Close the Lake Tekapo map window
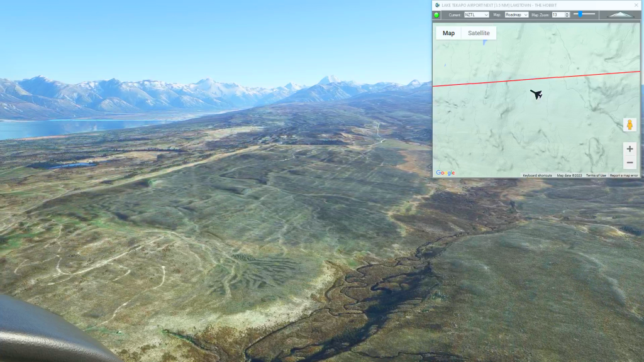Viewport: 644px width, 362px height. [636, 5]
